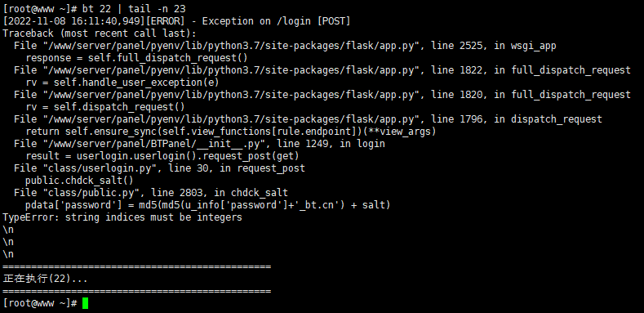Click the pdata['password'] md5 code line
This screenshot has height=313, width=644.
207,205
